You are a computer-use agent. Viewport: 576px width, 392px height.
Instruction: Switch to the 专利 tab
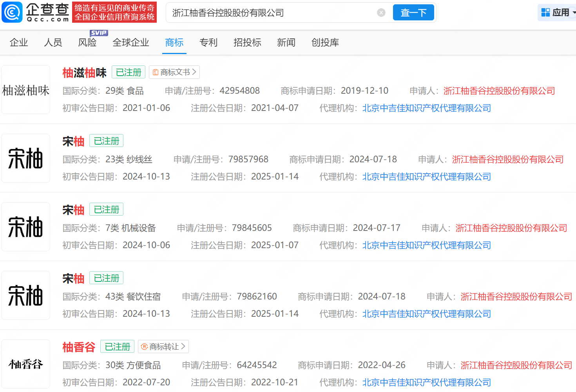coord(208,42)
